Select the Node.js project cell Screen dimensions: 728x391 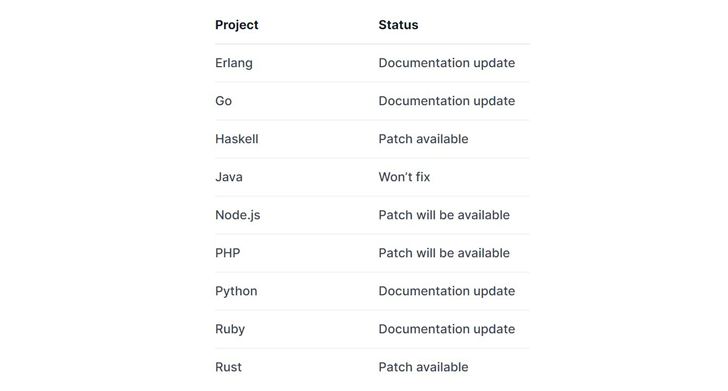click(x=237, y=215)
